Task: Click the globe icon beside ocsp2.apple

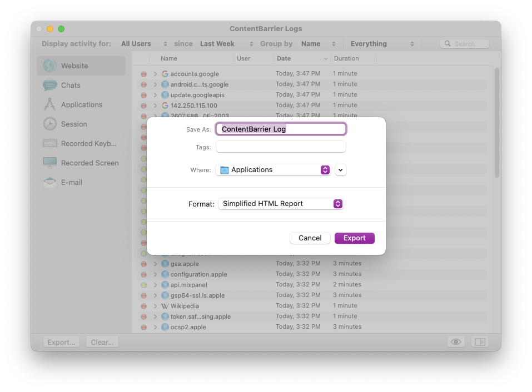Action: point(165,327)
